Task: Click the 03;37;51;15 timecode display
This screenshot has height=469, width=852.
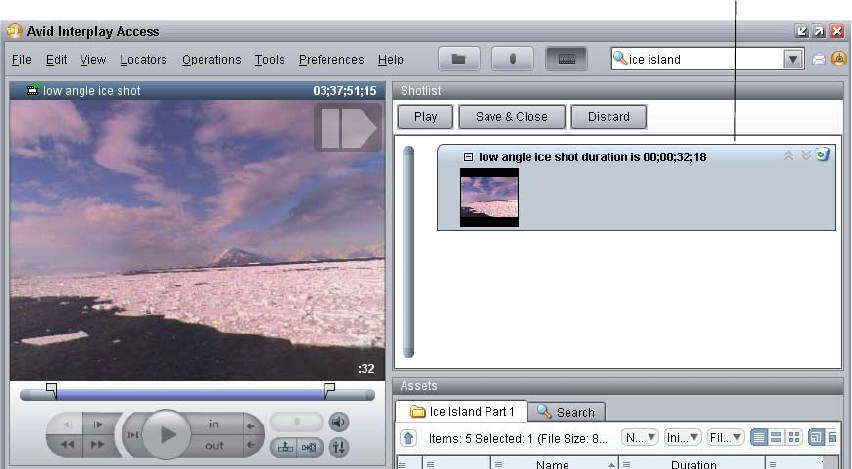Action: 344,91
